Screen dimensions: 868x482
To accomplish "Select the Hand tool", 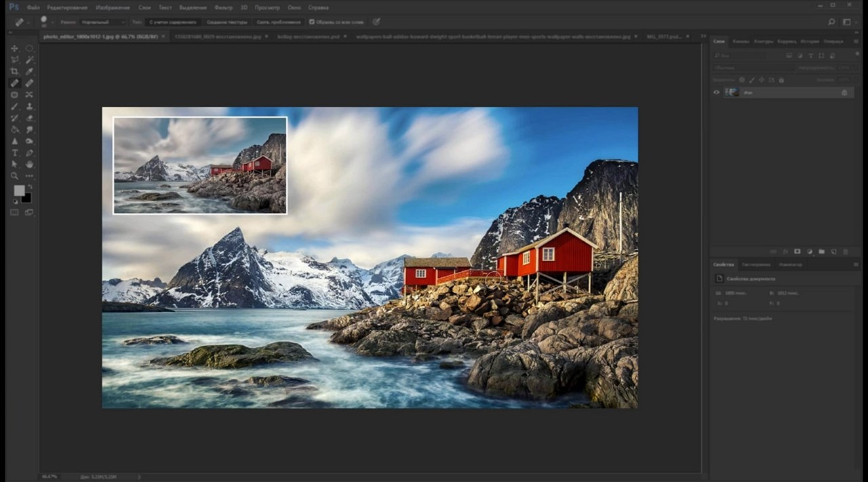I will (29, 164).
